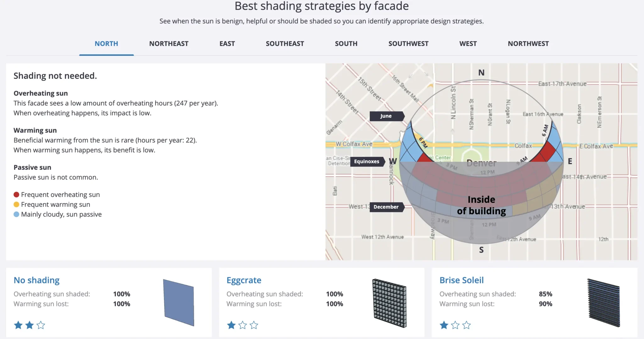
Task: Click the December label on sun diagram
Action: pos(386,207)
